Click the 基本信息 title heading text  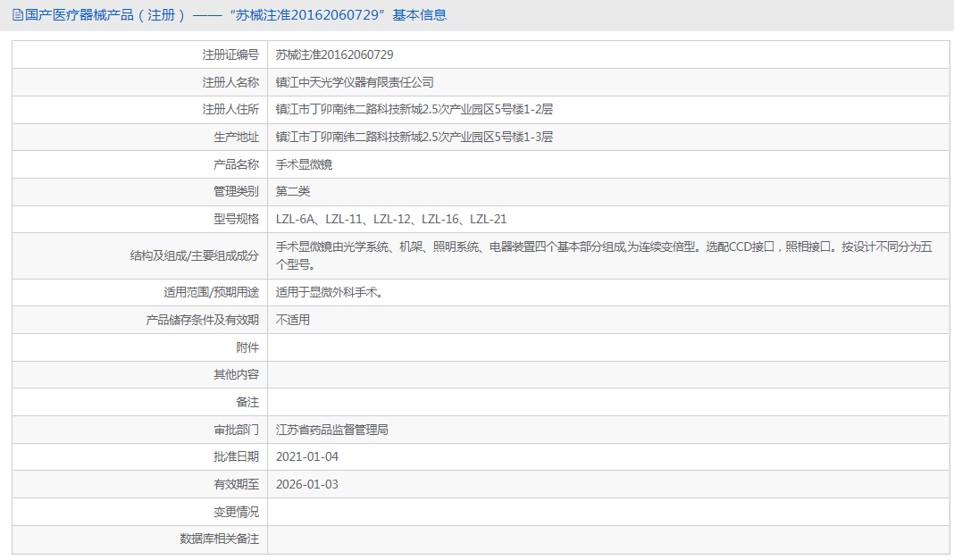tap(419, 15)
